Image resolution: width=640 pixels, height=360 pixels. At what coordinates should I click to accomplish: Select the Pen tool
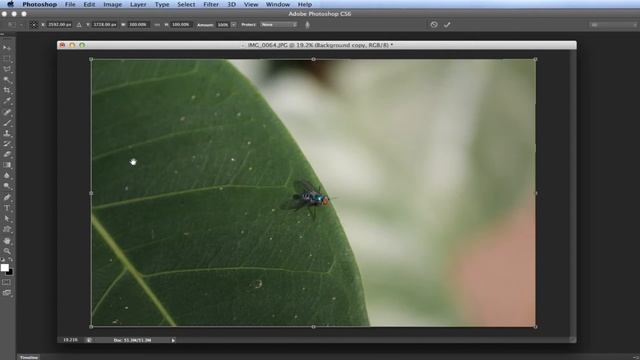7,197
